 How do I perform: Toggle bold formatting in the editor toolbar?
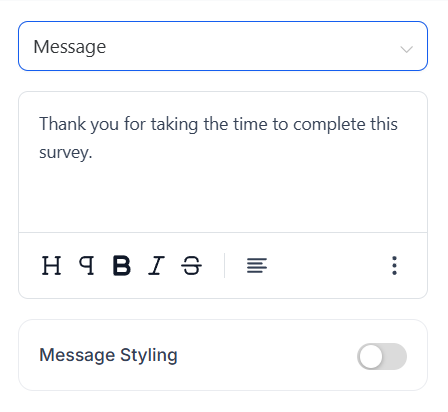[122, 266]
